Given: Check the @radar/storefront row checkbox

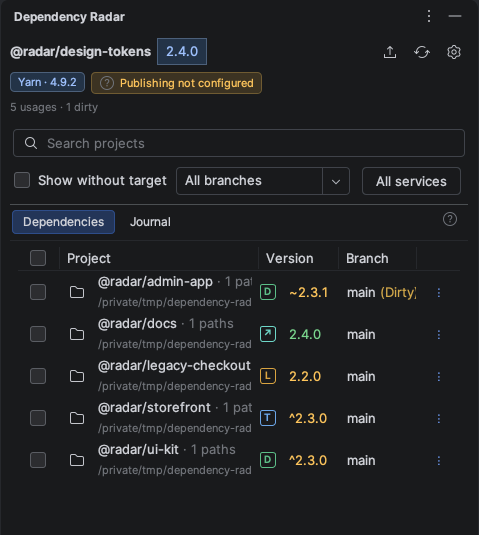Looking at the screenshot, I should tap(38, 418).
